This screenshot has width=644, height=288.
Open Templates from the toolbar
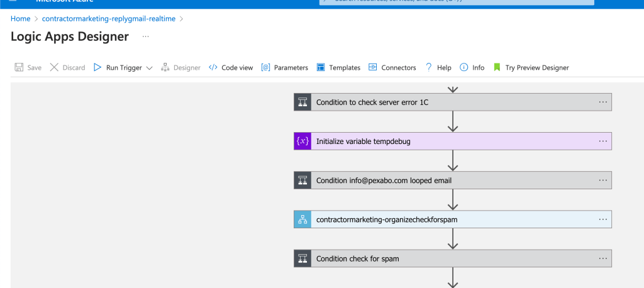[x=338, y=67]
